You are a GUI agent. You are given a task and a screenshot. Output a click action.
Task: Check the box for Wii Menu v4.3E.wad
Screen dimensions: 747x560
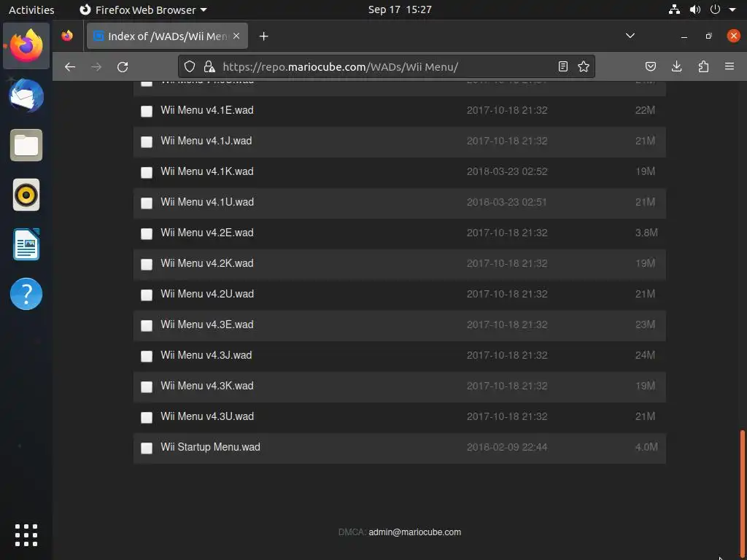point(147,325)
